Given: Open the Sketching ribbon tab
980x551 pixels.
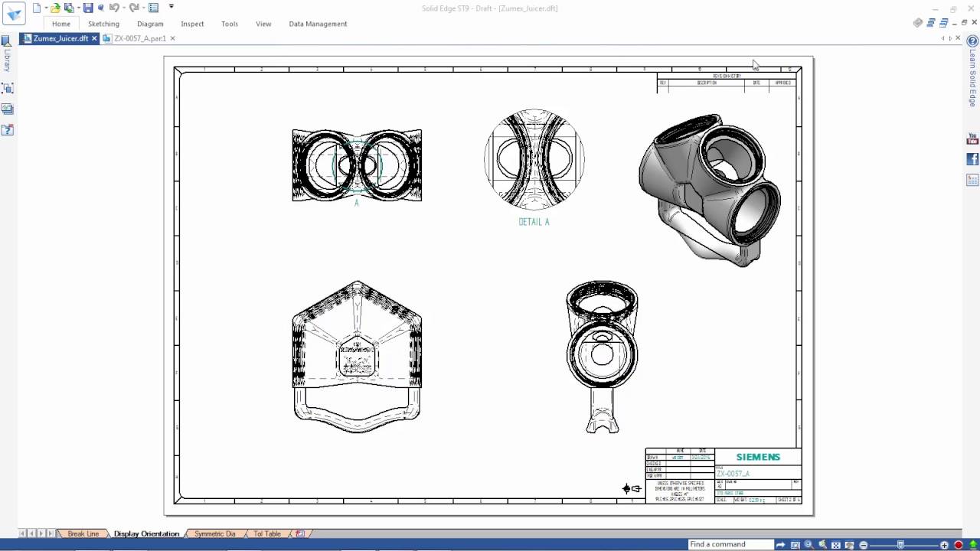Looking at the screenshot, I should [x=103, y=24].
